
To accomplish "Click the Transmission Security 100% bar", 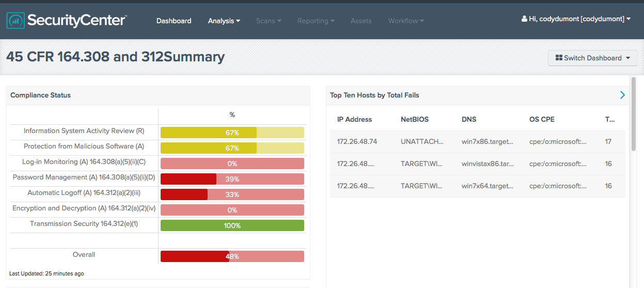I will coord(232,225).
